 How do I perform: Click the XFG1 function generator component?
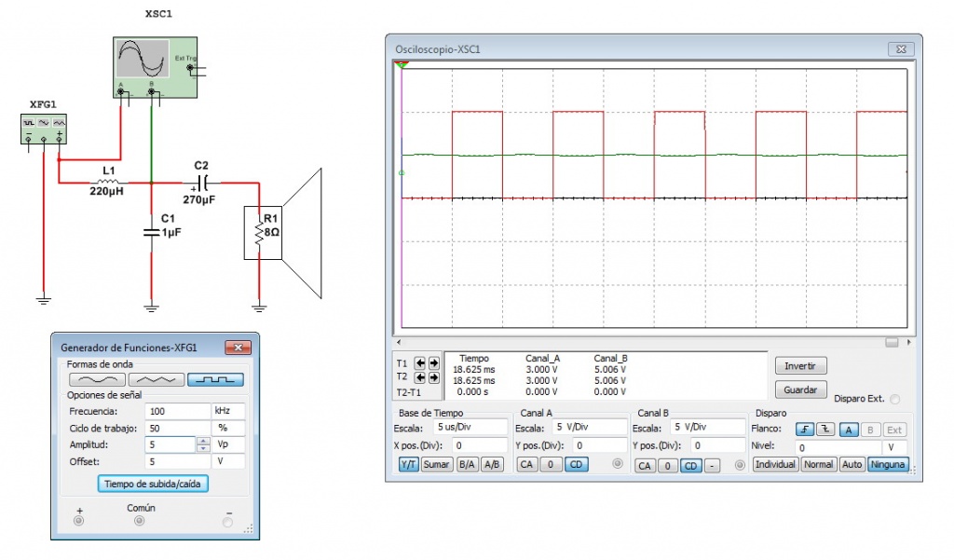(45, 128)
